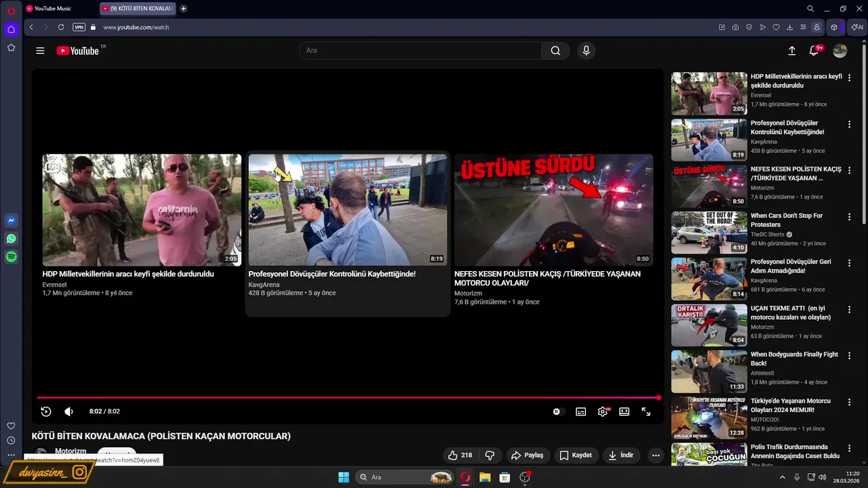Start voice search with the microphone
Screen dimensions: 868x488
(586, 51)
